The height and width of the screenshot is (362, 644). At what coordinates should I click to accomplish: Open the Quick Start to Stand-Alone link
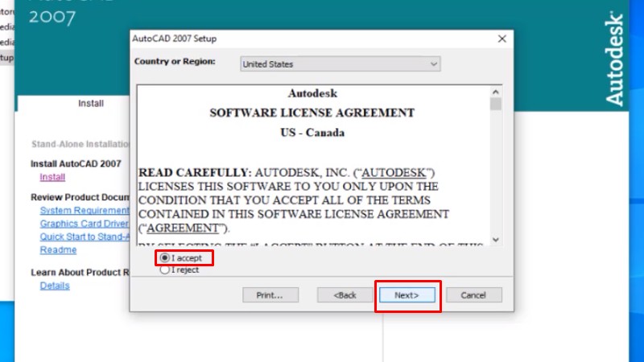pos(84,237)
